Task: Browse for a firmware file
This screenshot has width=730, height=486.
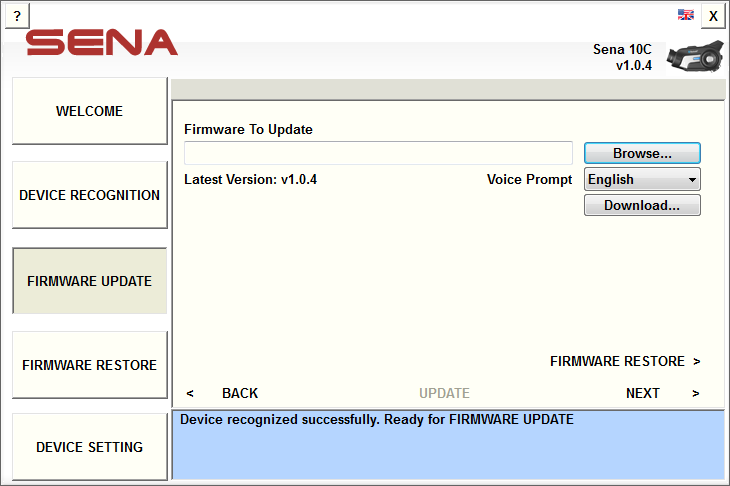Action: (x=642, y=153)
